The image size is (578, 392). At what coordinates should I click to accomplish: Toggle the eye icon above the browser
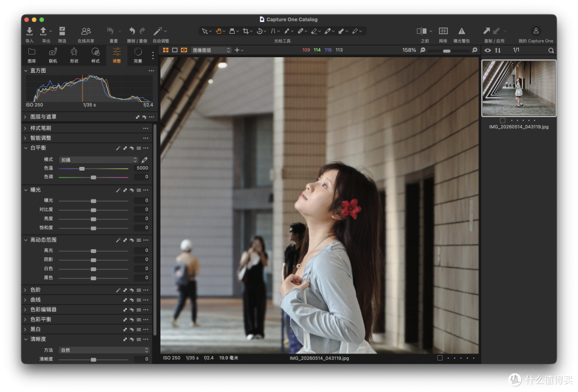pos(488,50)
